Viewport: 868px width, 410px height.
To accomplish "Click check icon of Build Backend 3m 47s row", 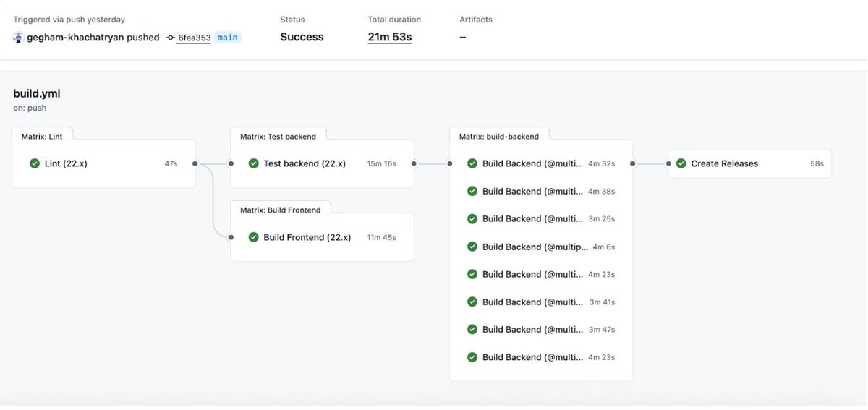I will pos(472,329).
